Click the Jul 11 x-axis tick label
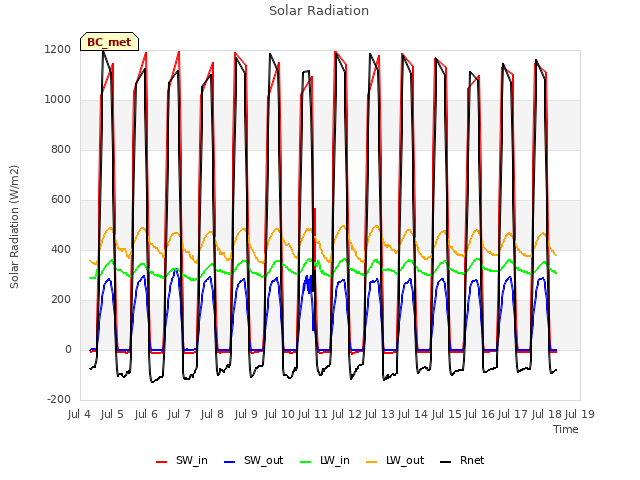The width and height of the screenshot is (640, 480). pyautogui.click(x=313, y=415)
